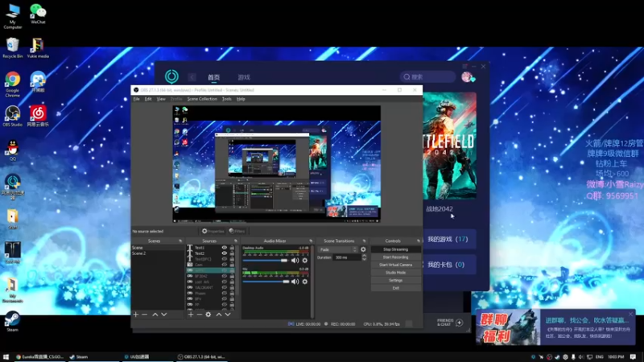Open the Steam desktop shortcut
This screenshot has height=362, width=644.
[12, 321]
